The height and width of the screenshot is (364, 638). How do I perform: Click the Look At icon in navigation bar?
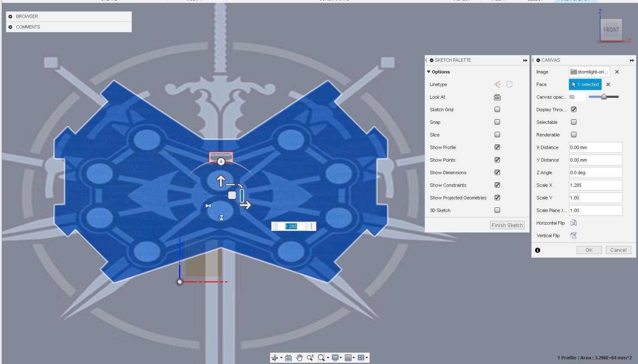coord(289,358)
